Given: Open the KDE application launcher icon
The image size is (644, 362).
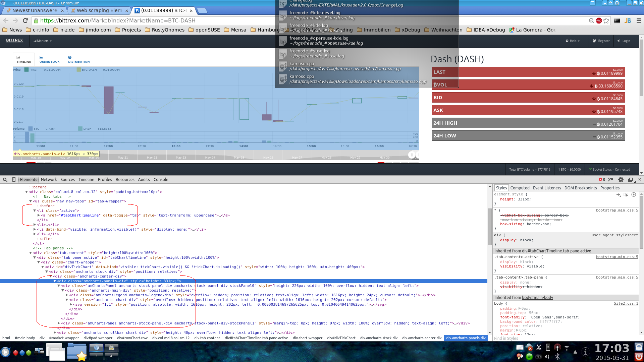Looking at the screenshot, I should tap(5, 352).
